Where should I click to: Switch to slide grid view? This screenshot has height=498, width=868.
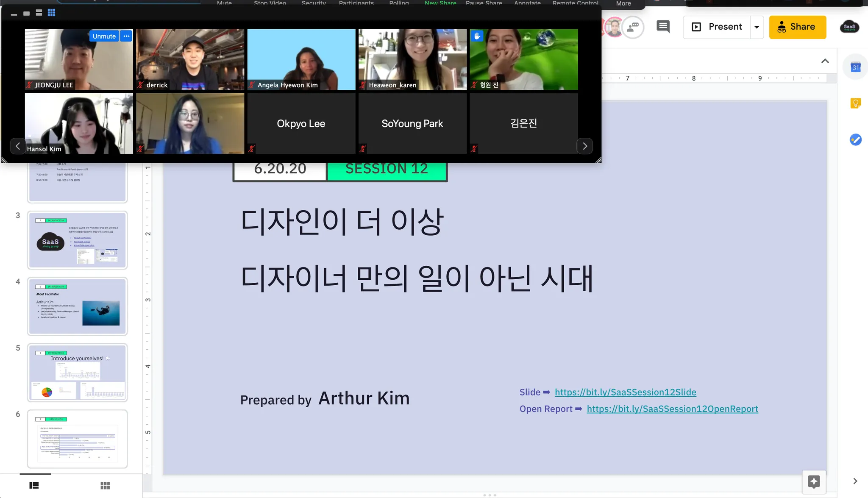pyautogui.click(x=105, y=485)
